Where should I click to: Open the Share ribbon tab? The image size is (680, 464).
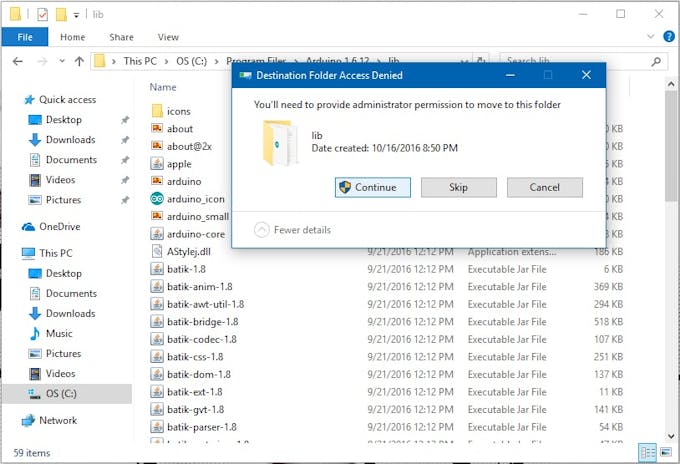121,37
